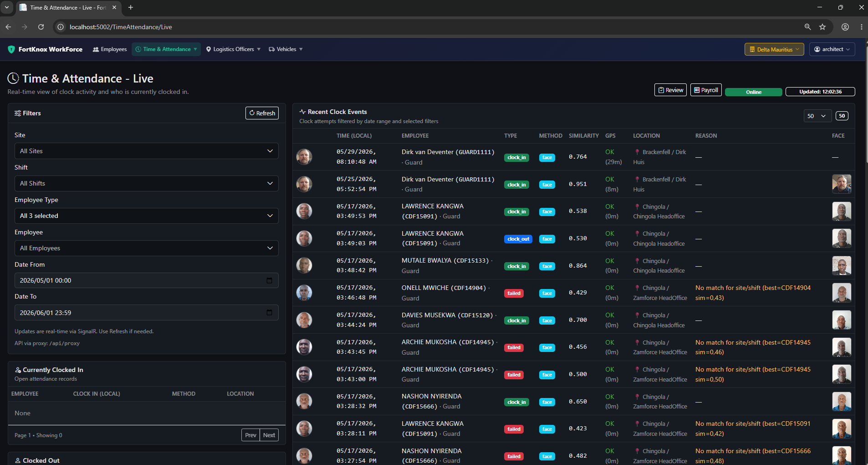Open the browser profile icon
This screenshot has height=465, width=868.
(845, 27)
